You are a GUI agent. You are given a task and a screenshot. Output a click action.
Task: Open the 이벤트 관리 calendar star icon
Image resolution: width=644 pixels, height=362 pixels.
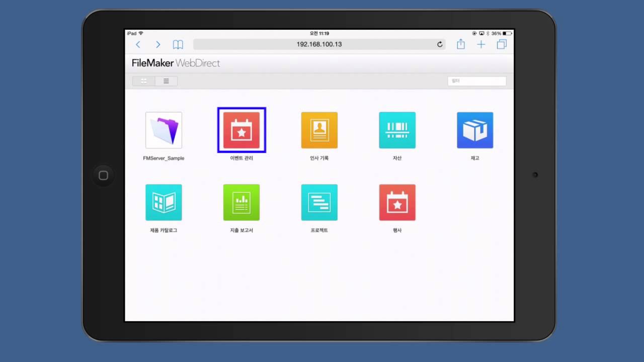(x=242, y=130)
